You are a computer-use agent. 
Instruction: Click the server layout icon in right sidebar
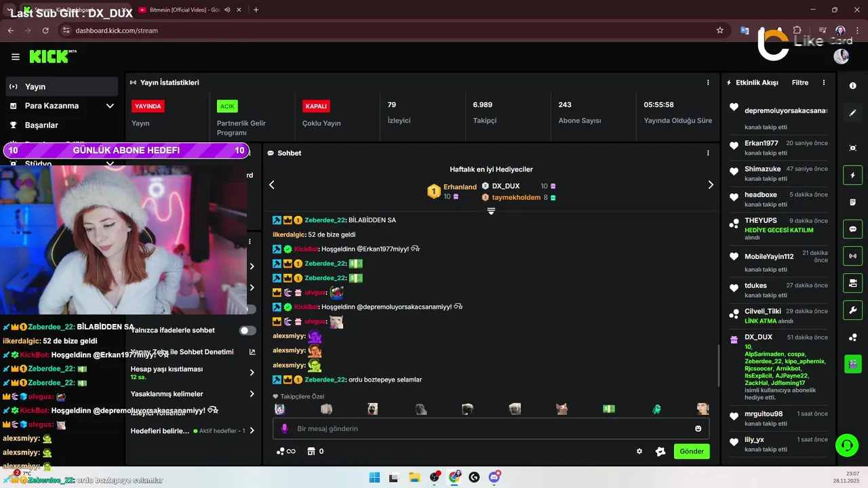852,283
